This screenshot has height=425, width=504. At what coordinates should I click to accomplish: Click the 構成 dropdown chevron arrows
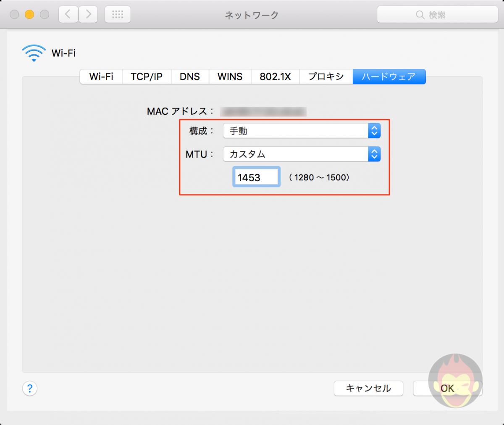point(374,131)
